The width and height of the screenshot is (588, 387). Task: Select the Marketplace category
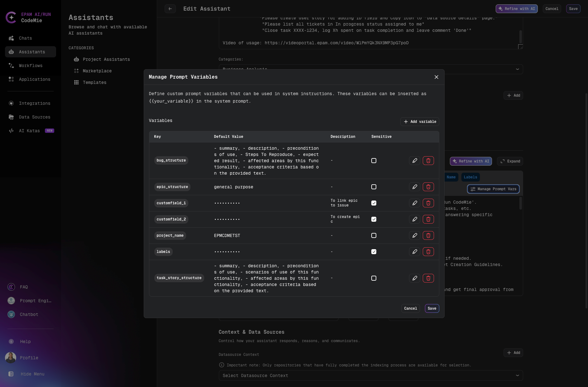click(97, 71)
